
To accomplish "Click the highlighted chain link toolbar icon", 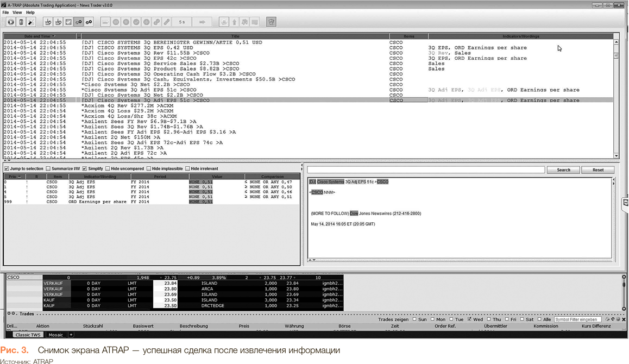I will coord(79,22).
